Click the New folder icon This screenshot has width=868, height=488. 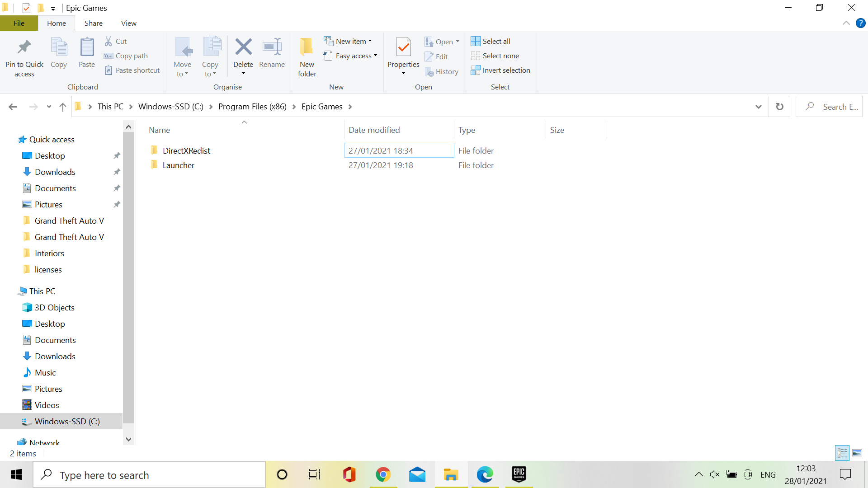point(307,47)
